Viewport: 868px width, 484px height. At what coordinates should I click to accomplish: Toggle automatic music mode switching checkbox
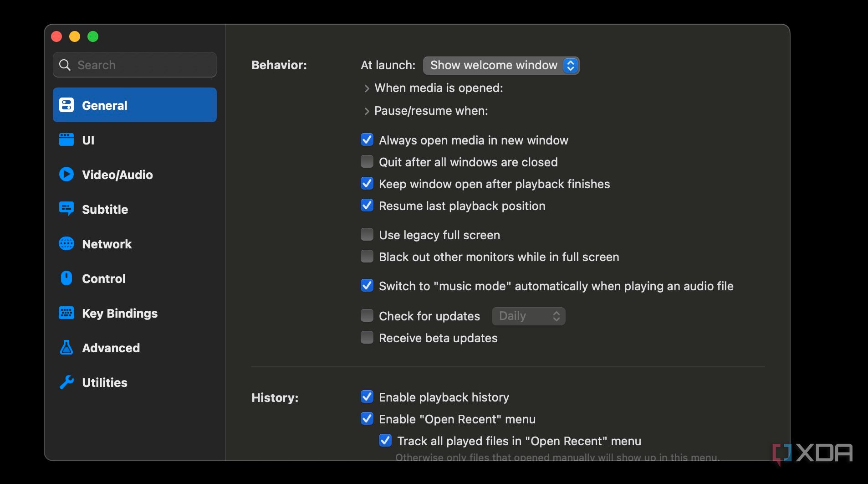click(367, 285)
